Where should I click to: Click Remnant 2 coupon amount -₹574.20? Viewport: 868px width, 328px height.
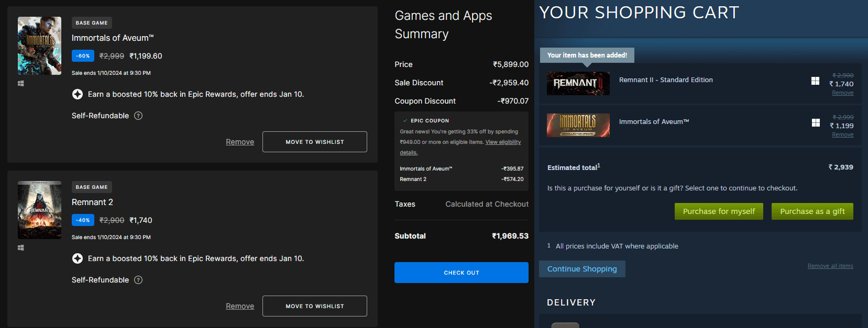tap(512, 179)
